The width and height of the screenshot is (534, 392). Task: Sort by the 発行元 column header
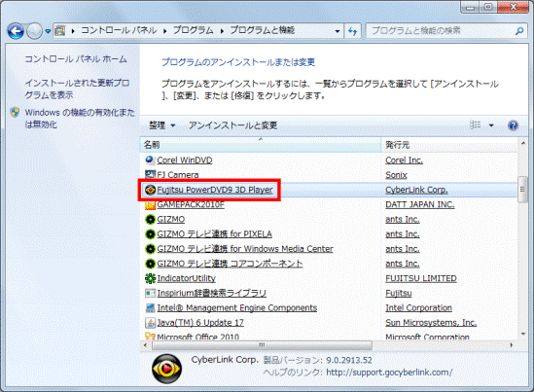448,145
